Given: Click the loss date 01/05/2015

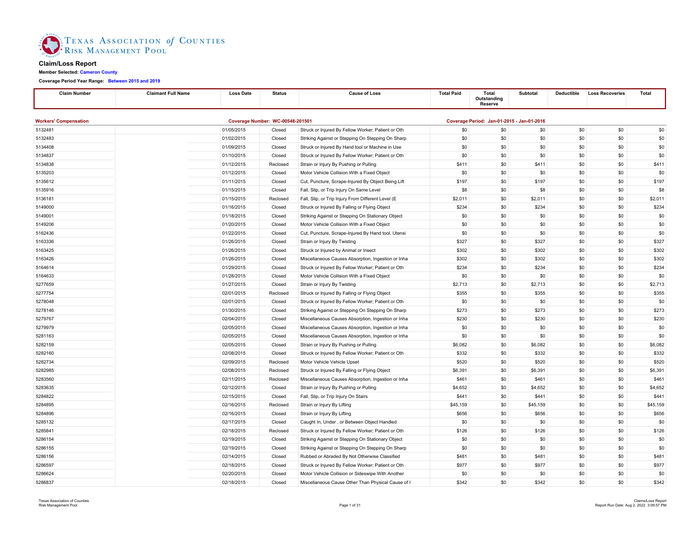Looking at the screenshot, I should coord(233,130).
